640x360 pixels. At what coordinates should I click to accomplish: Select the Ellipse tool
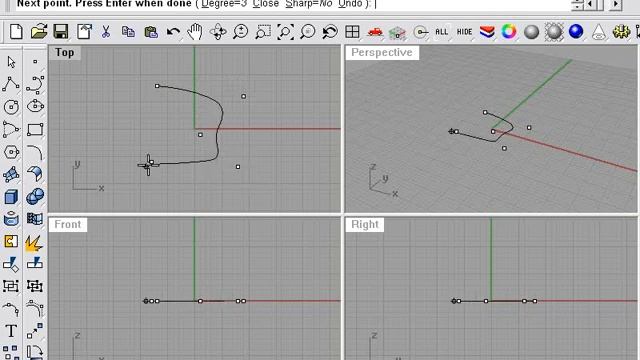[x=35, y=106]
